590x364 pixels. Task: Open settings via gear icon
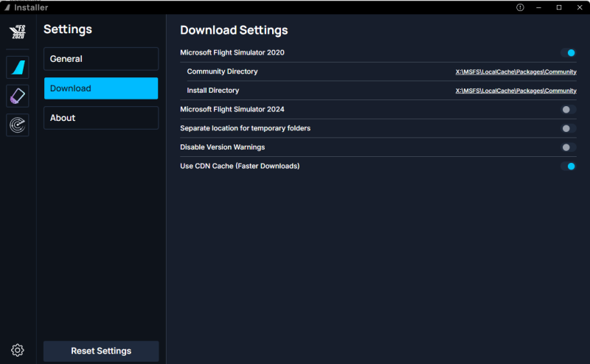click(x=17, y=350)
